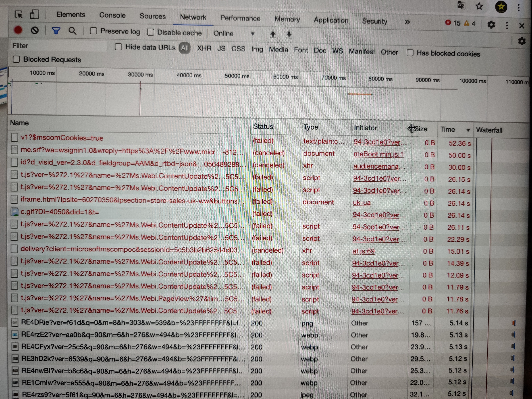Enable the Preserve log checkbox
The width and height of the screenshot is (532, 399).
pyautogui.click(x=93, y=31)
